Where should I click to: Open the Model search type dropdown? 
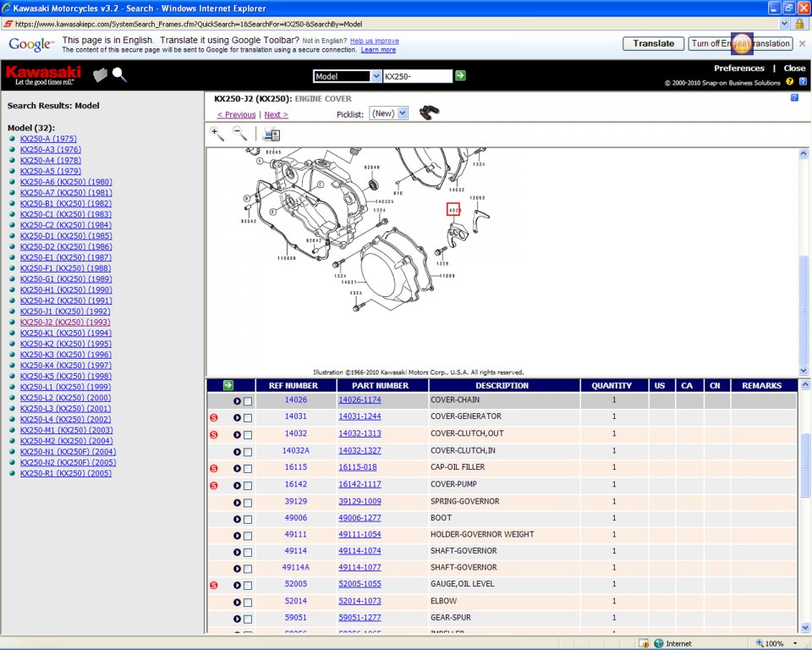(347, 76)
